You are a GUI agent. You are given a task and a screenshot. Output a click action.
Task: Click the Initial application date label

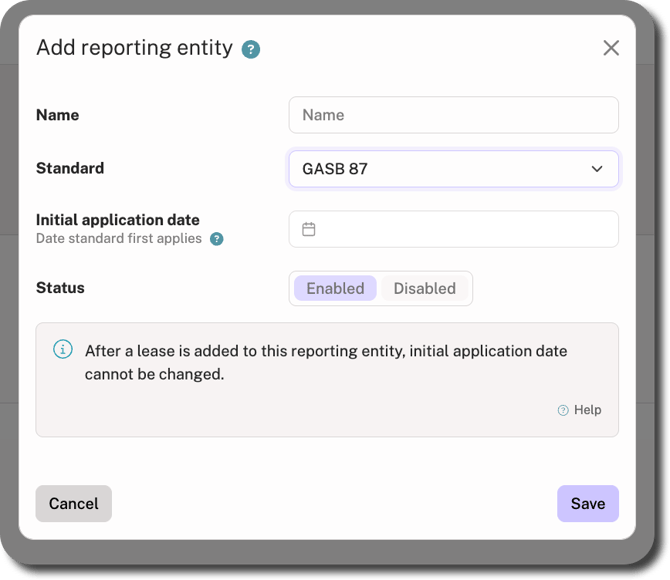pos(118,220)
